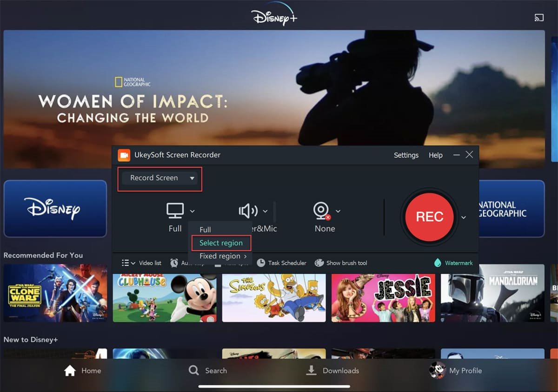The width and height of the screenshot is (558, 392).
Task: Open the Clone Wars thumbnail
Action: [x=55, y=293]
